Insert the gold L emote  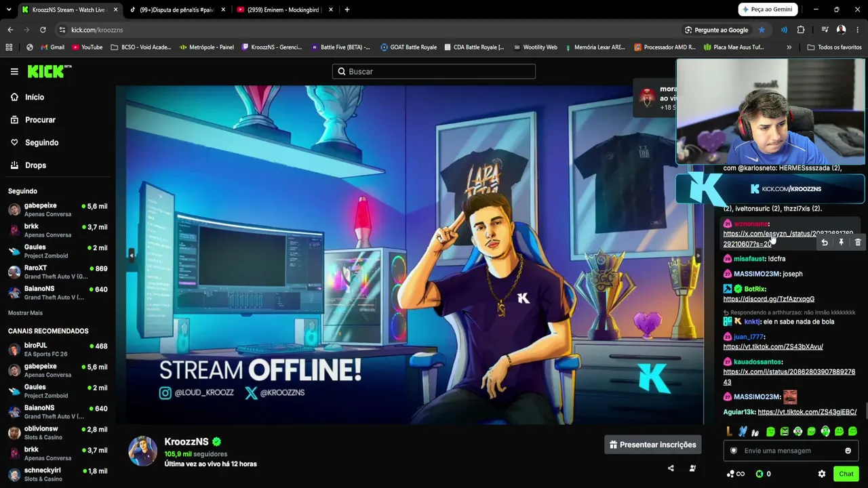pyautogui.click(x=729, y=431)
